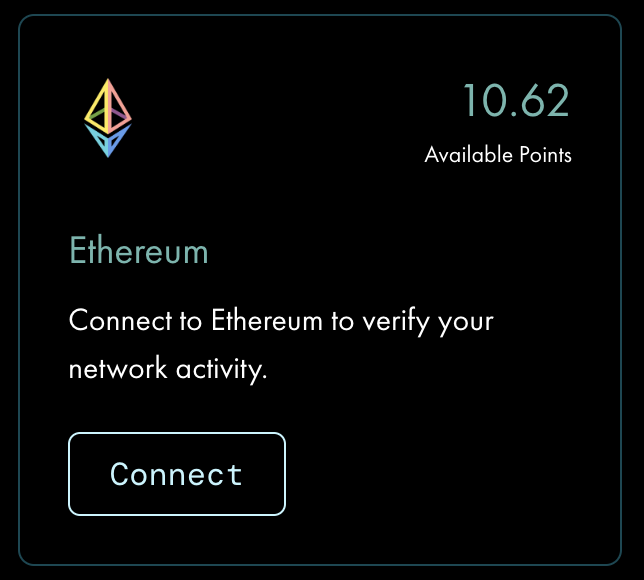Click the points score number 10.62
Image resolution: width=644 pixels, height=580 pixels.
coord(516,100)
